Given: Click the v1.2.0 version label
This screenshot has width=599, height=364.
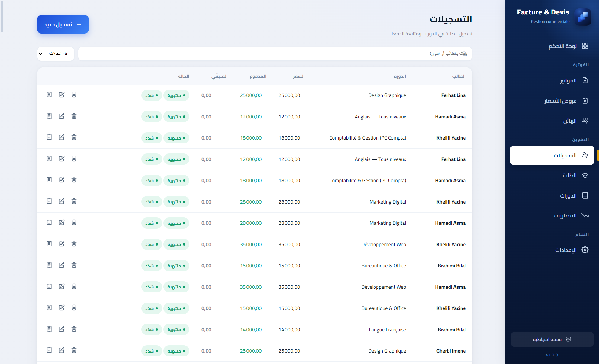Looking at the screenshot, I should (552, 355).
